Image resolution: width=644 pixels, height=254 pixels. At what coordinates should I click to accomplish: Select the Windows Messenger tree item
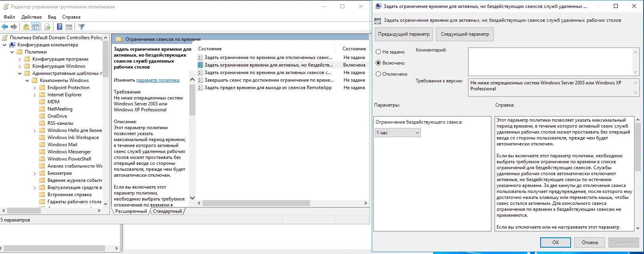pos(69,152)
